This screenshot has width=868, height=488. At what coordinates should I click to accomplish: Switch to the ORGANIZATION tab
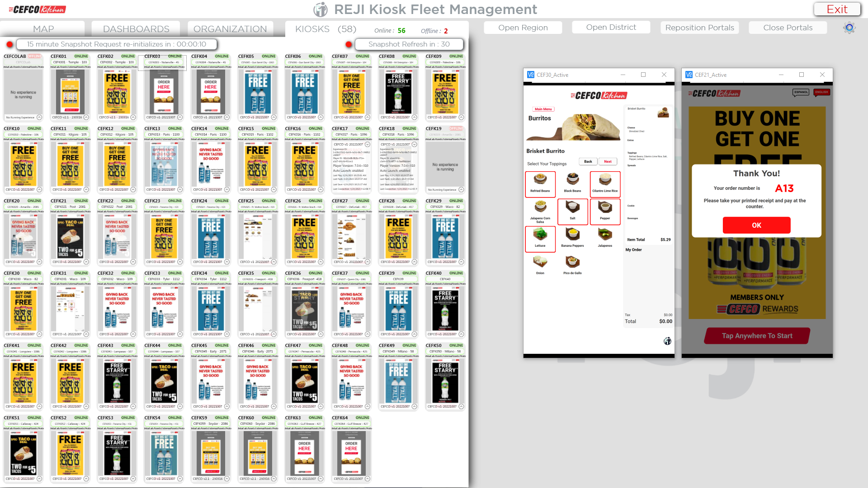pyautogui.click(x=230, y=29)
